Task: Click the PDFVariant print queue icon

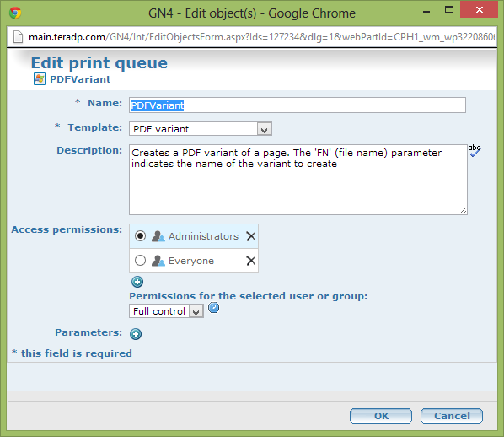Action: [x=40, y=78]
